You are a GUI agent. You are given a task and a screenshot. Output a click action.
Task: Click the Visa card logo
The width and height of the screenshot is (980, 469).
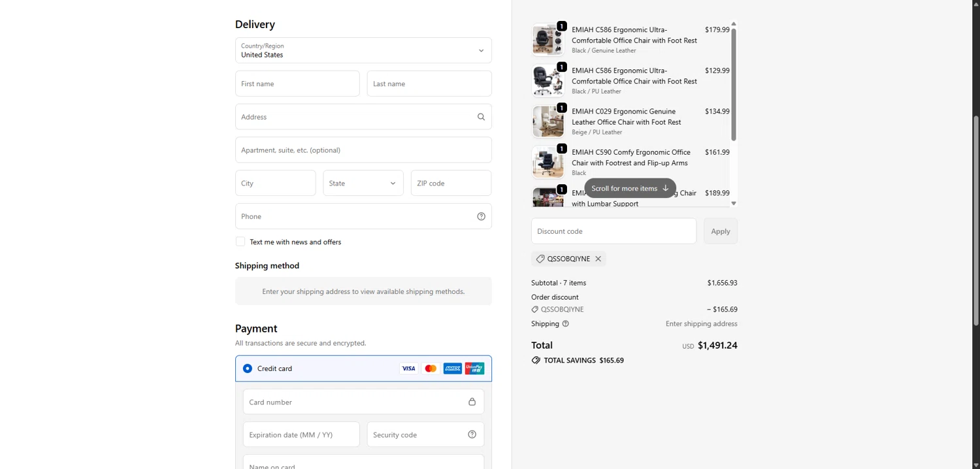pyautogui.click(x=408, y=368)
